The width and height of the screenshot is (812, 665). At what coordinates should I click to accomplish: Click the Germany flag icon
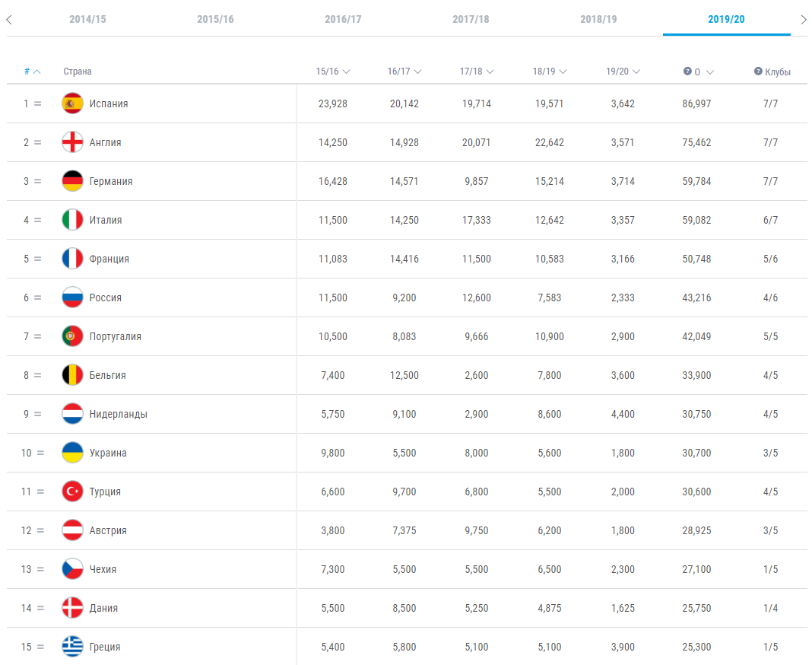pos(72,181)
